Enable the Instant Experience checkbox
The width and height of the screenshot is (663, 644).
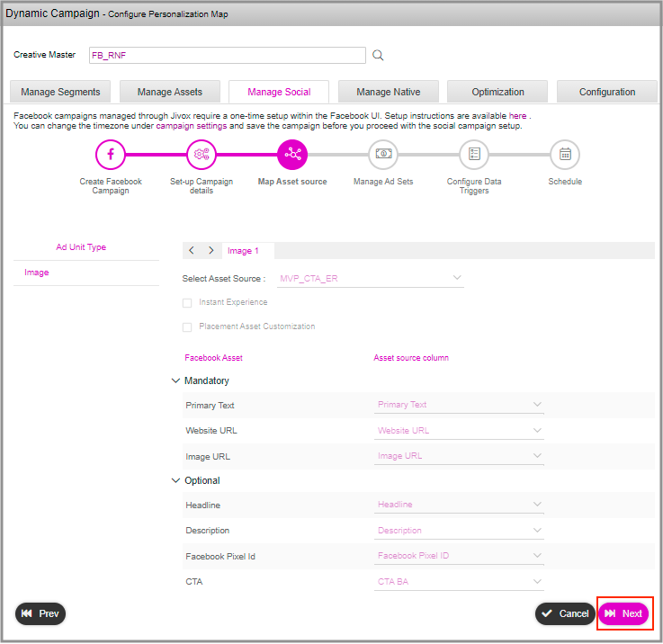pyautogui.click(x=187, y=303)
